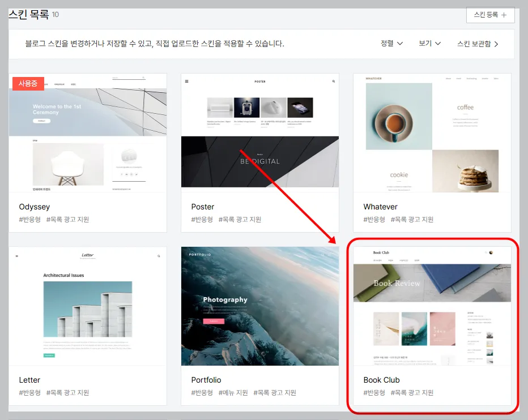
Task: Click the Odyssey skin name
Action: click(35, 207)
